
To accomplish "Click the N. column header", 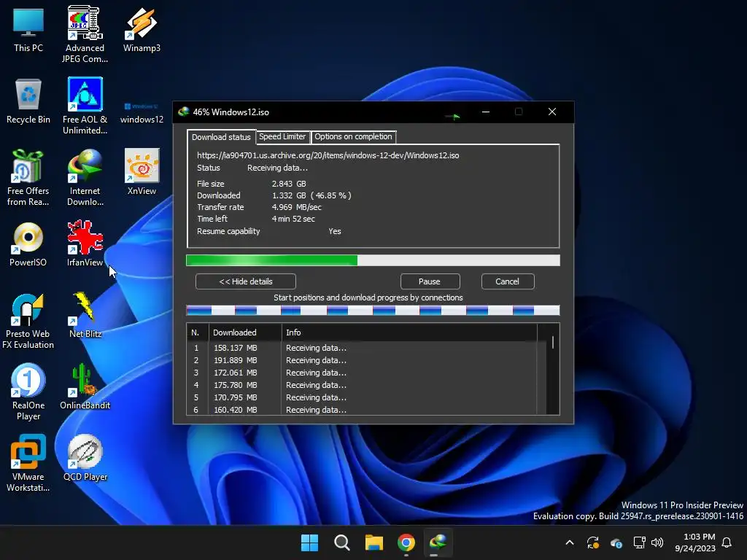I will click(x=198, y=332).
